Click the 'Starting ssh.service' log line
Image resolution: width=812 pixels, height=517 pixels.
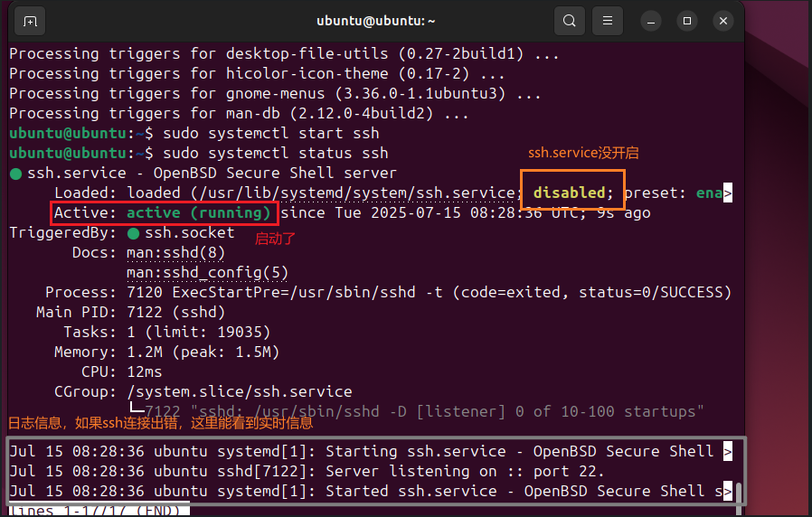click(x=370, y=452)
